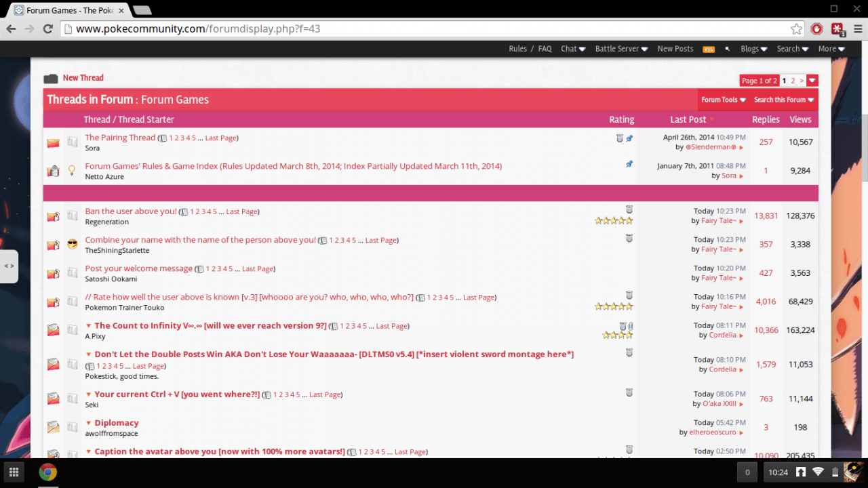Click the lightbulb icon on Forum Games' Rules thread
The height and width of the screenshot is (488, 868).
pyautogui.click(x=72, y=171)
